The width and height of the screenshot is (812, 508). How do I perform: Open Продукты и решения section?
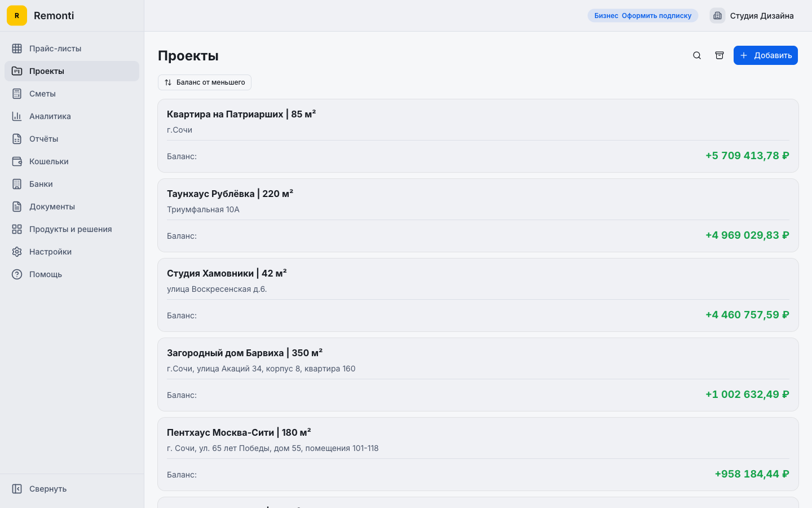[x=70, y=229]
